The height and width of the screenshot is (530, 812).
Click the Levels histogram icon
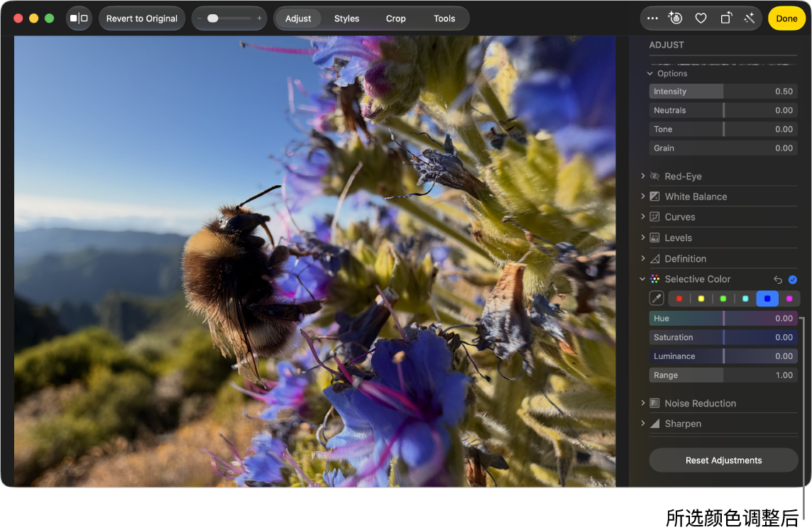654,238
